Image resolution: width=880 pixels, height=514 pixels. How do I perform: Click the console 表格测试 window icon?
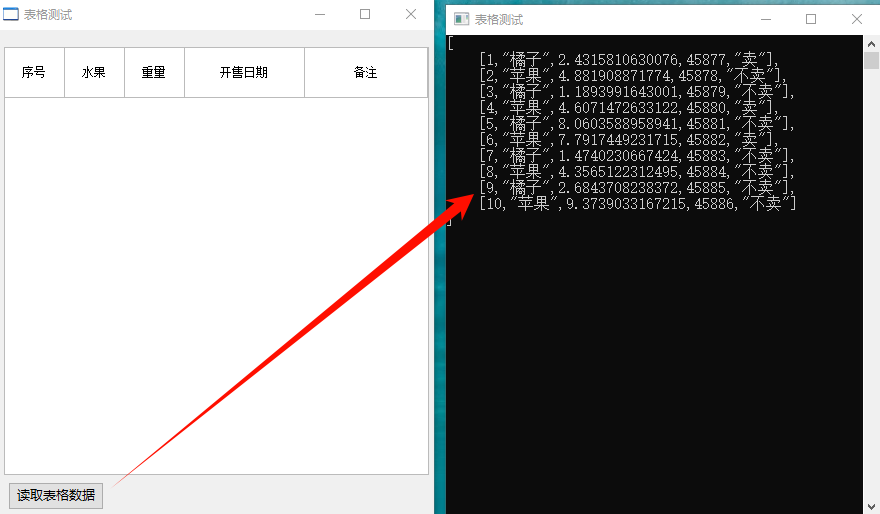click(461, 20)
